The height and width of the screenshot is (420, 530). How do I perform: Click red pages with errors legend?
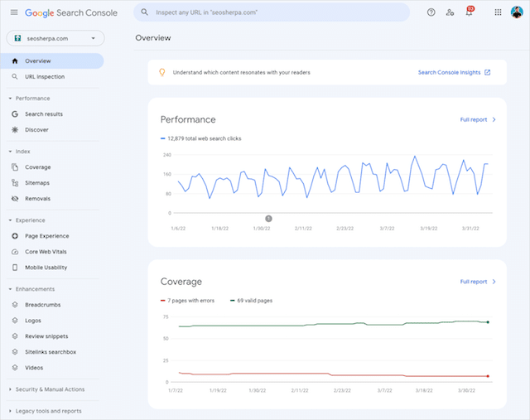pos(188,301)
